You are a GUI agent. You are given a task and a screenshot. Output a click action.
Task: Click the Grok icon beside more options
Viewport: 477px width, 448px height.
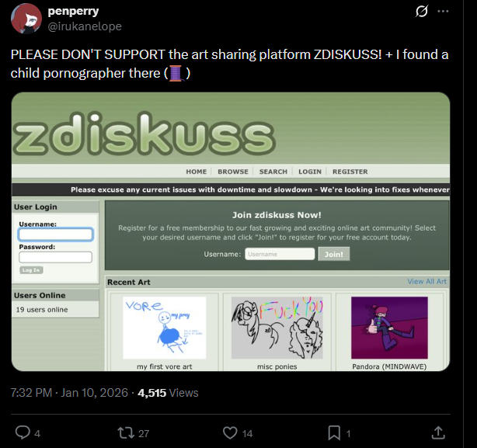[423, 12]
